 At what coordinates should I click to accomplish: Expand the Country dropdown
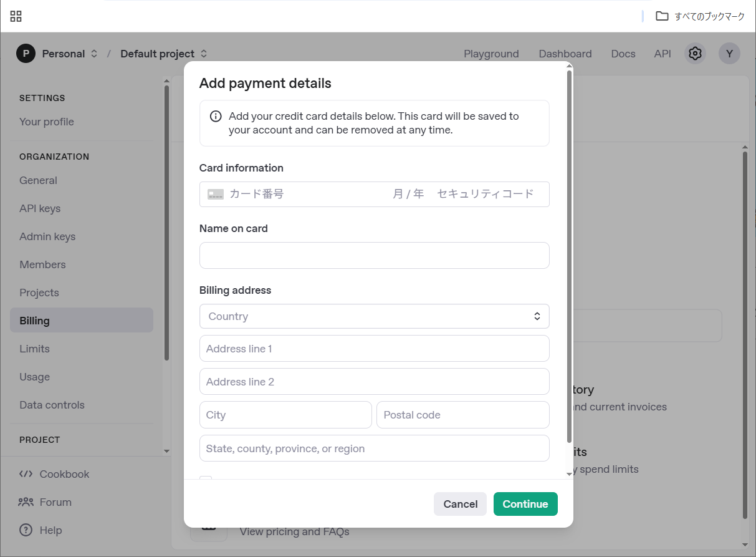click(374, 316)
